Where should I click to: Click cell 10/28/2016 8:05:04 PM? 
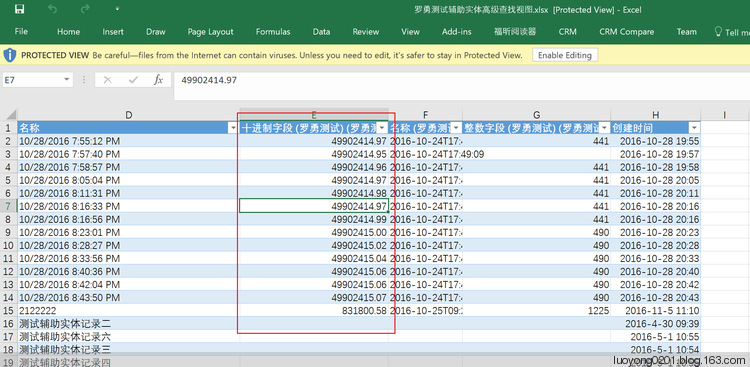point(128,180)
